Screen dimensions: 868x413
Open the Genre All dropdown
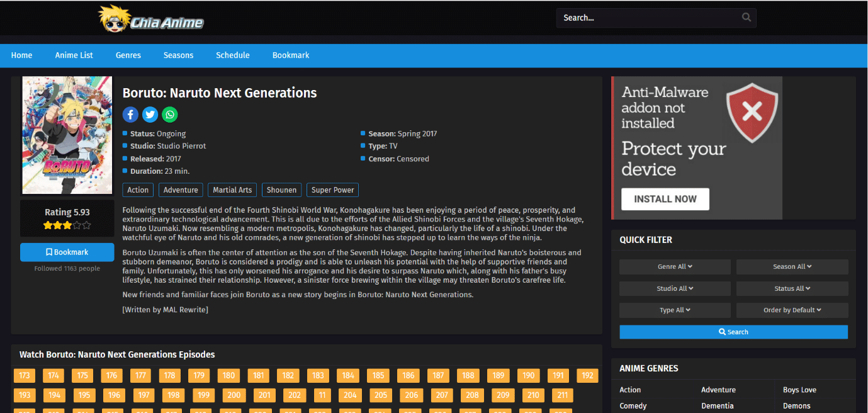[x=675, y=267]
